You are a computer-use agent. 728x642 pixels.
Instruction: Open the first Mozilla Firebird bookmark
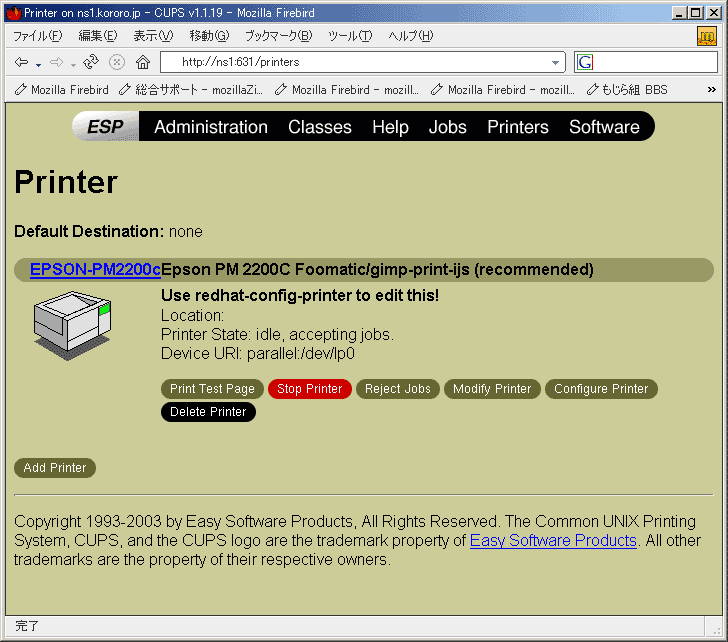click(62, 90)
